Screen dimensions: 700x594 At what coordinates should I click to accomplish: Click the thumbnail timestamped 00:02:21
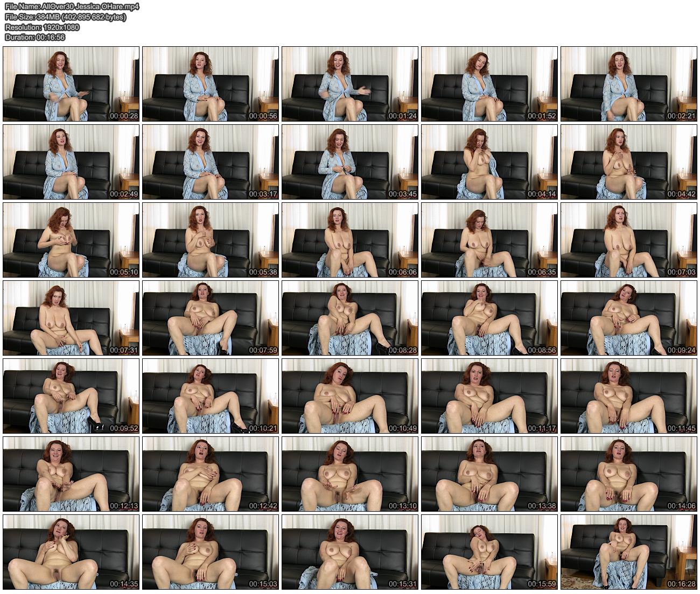[629, 84]
